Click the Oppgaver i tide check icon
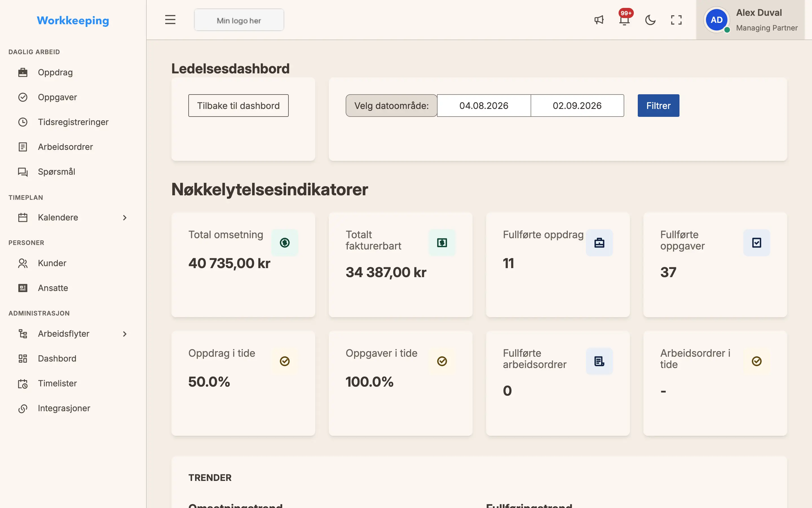This screenshot has width=812, height=508. click(x=442, y=361)
